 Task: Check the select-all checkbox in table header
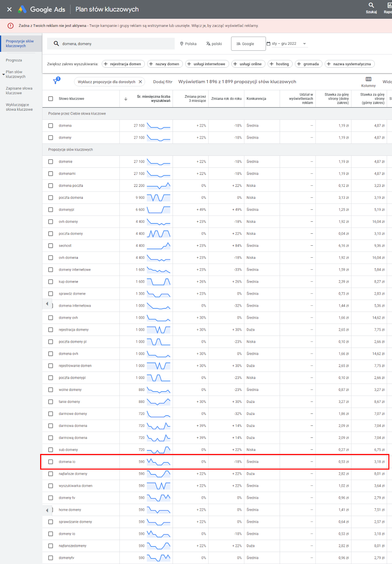pyautogui.click(x=51, y=99)
